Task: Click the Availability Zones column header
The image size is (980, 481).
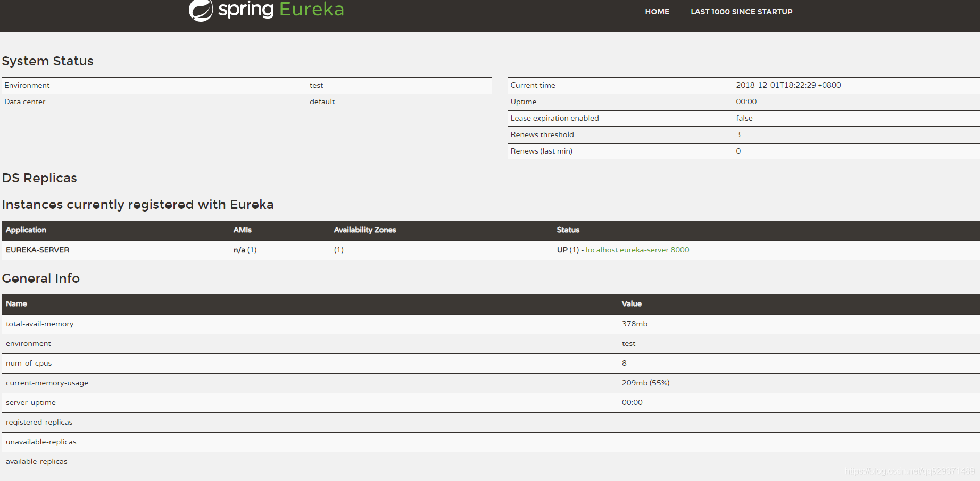Action: coord(365,230)
